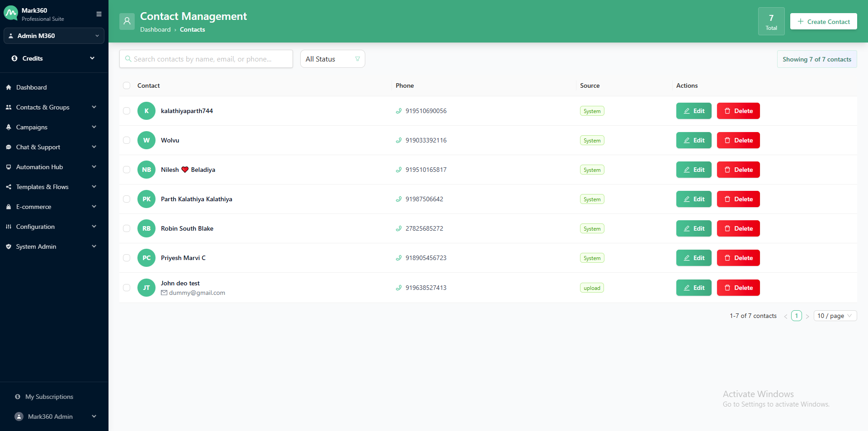Click the phone icon beside 919033392116
The image size is (868, 431).
[x=399, y=141]
